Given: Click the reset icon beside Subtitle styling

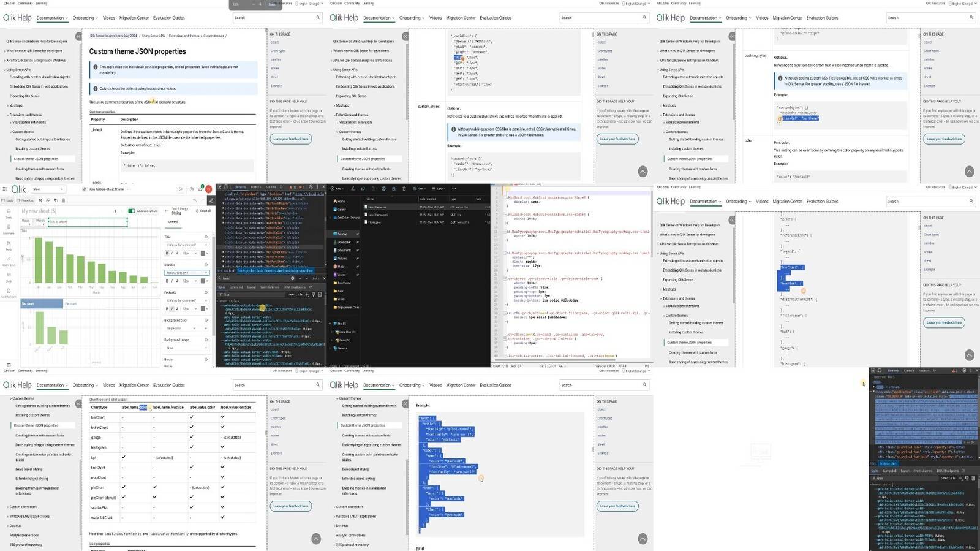Looking at the screenshot, I should click(206, 265).
